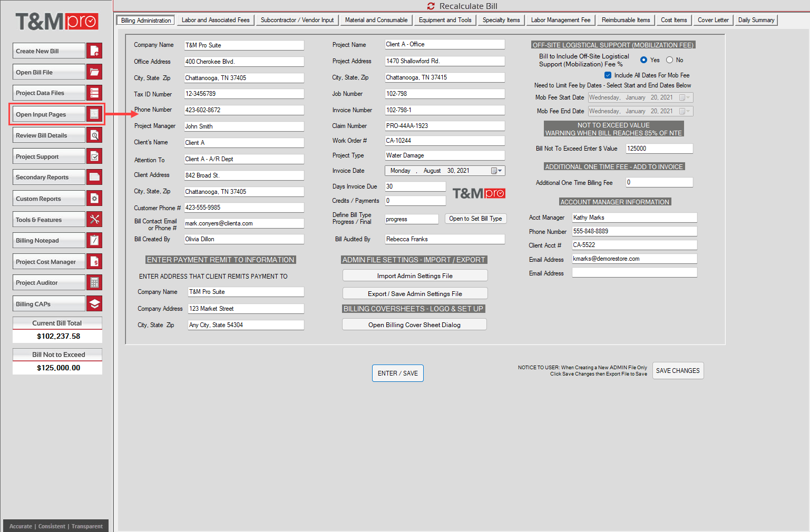Click the Work Order # field CA-10244
The image size is (810, 532).
[x=445, y=141]
